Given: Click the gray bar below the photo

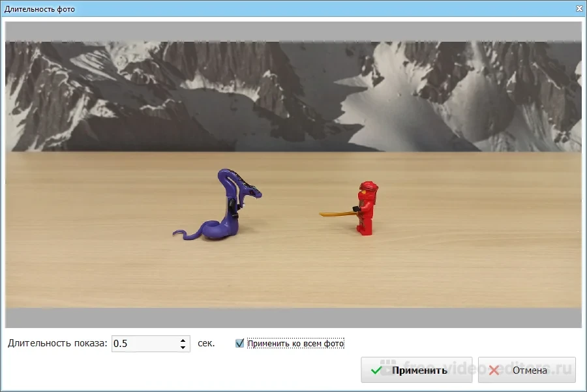Looking at the screenshot, I should tap(293, 317).
